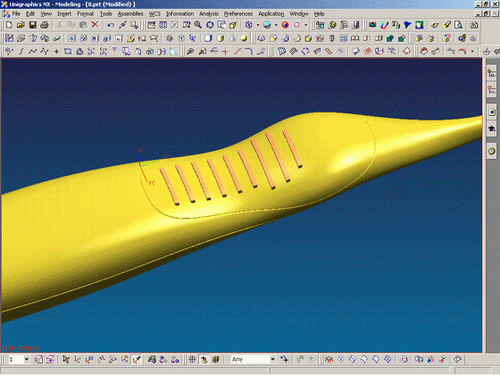Expand the work layer dropdown showing 1
Screen dimensions: 500x375
(x=26, y=359)
